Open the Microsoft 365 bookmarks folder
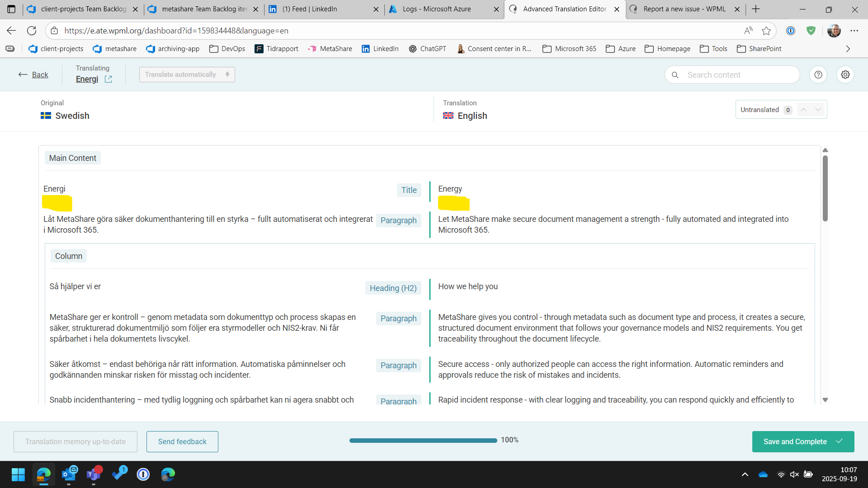This screenshot has height=488, width=868. pyautogui.click(x=569, y=49)
